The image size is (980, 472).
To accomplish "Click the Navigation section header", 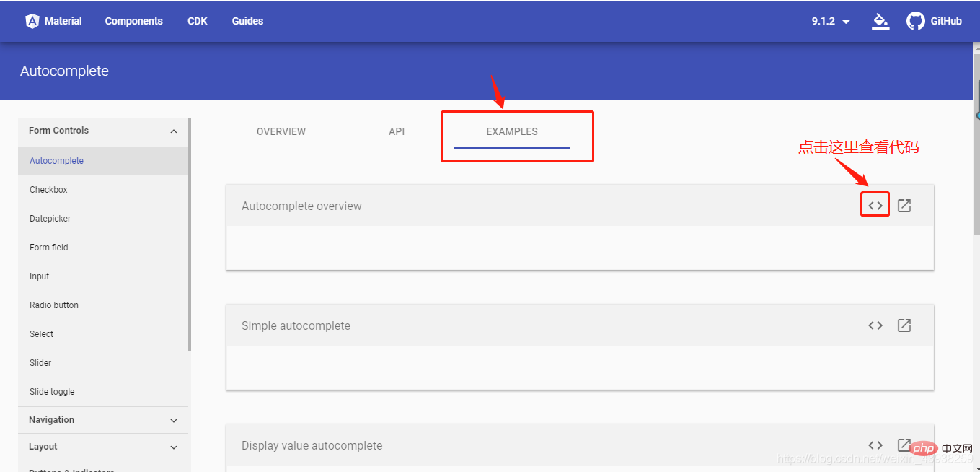I will click(103, 420).
